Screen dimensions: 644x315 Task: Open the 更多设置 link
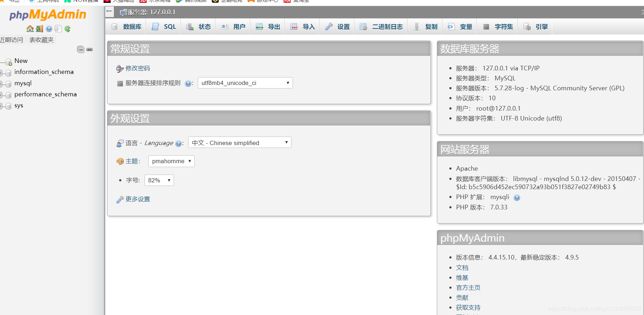click(x=138, y=199)
